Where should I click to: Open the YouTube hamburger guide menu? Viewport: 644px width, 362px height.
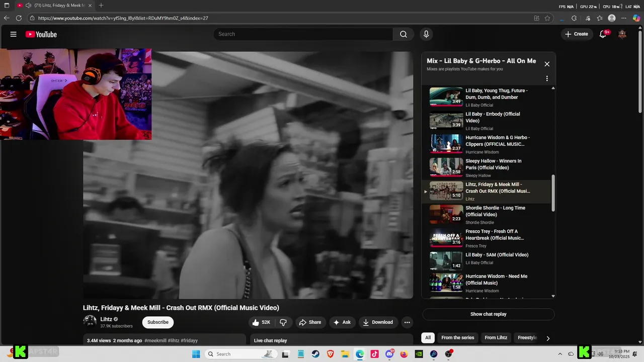[x=14, y=34]
